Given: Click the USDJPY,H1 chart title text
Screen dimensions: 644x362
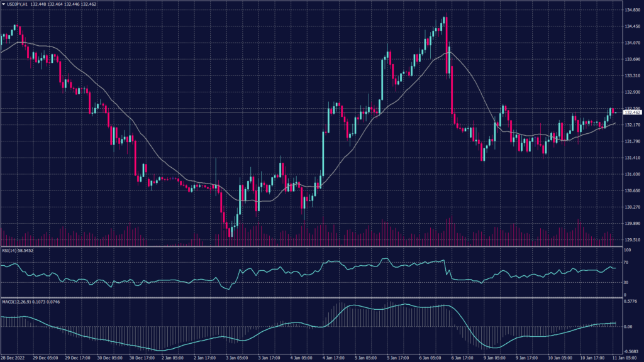Looking at the screenshot, I should tap(17, 4).
